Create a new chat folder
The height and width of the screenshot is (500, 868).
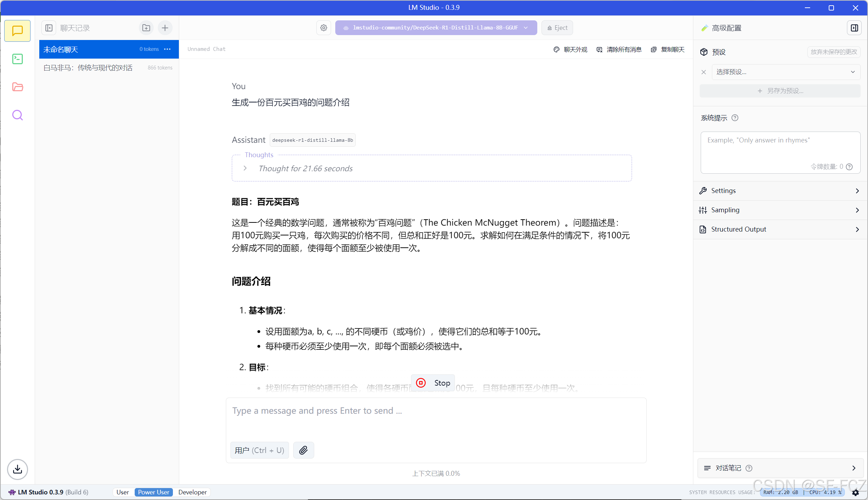[146, 28]
